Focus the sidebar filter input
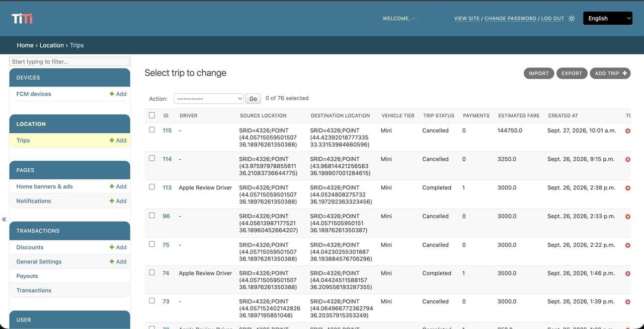Image resolution: width=644 pixels, height=329 pixels. coord(70,61)
